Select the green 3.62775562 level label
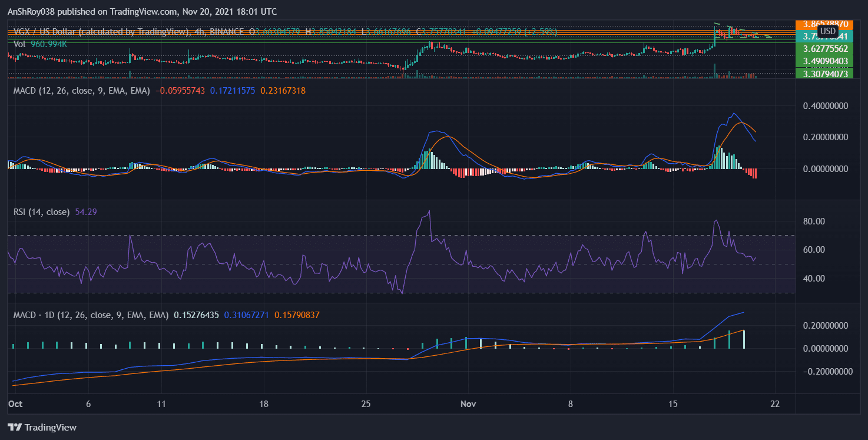868x440 pixels. click(x=827, y=48)
